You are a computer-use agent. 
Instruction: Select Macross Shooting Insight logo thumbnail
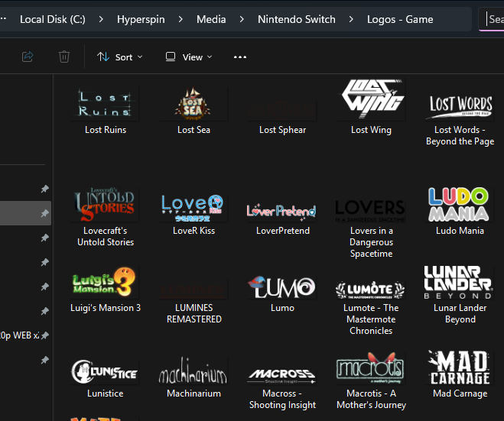282,376
